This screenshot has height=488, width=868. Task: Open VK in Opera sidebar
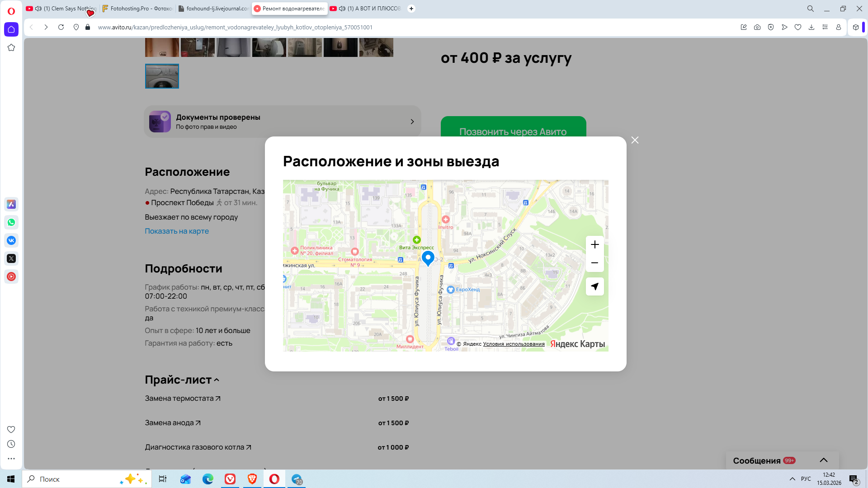pyautogui.click(x=11, y=240)
